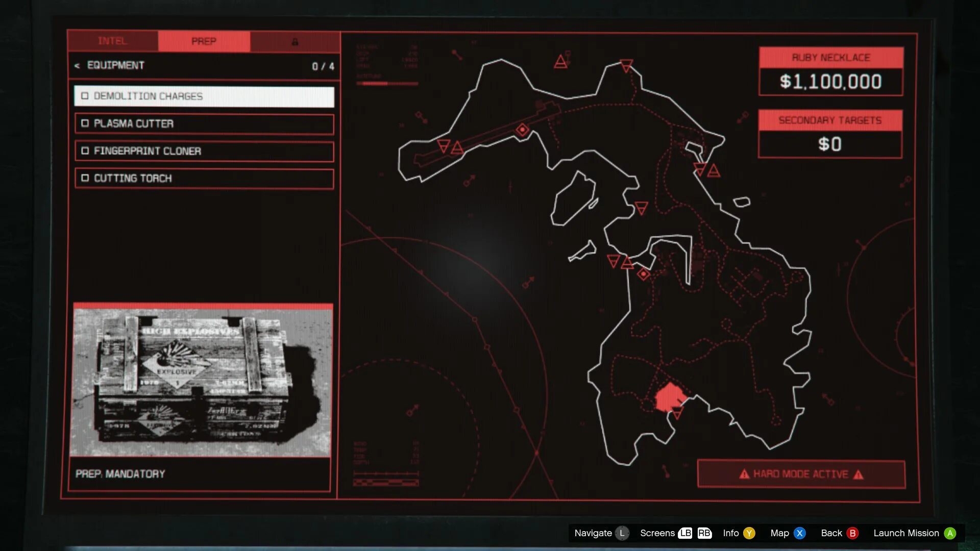Click the down-triangle marker at northeast dock
This screenshot has width=980, height=551.
coord(700,169)
